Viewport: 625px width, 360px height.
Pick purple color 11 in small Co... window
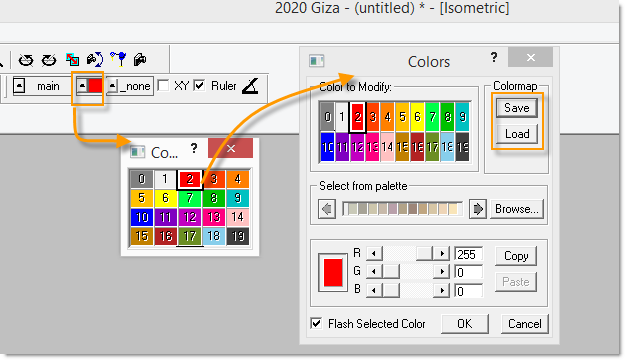tap(165, 217)
